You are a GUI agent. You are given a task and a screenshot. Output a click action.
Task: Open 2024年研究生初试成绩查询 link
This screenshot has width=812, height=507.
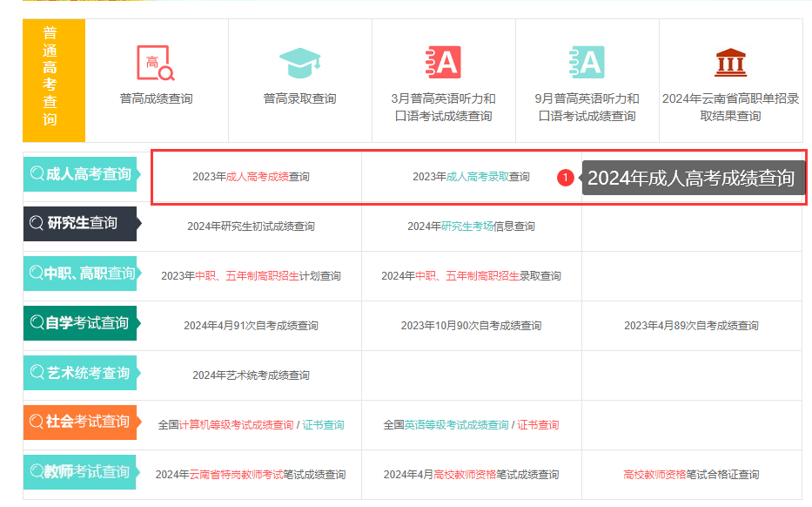point(251,226)
